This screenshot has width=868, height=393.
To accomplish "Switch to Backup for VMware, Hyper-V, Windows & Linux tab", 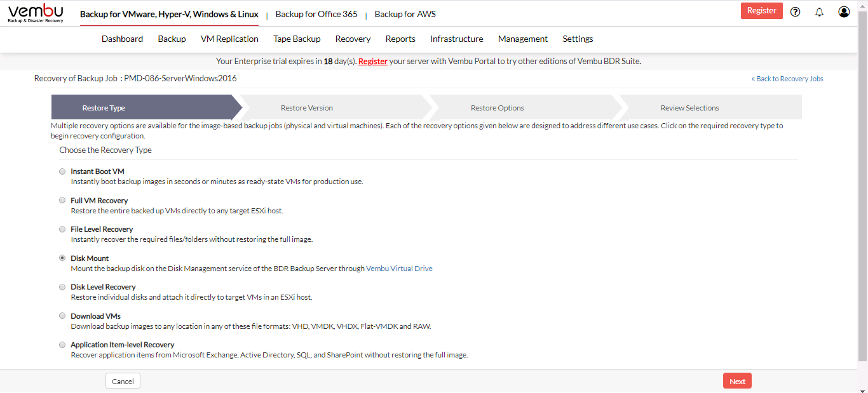I will [169, 14].
